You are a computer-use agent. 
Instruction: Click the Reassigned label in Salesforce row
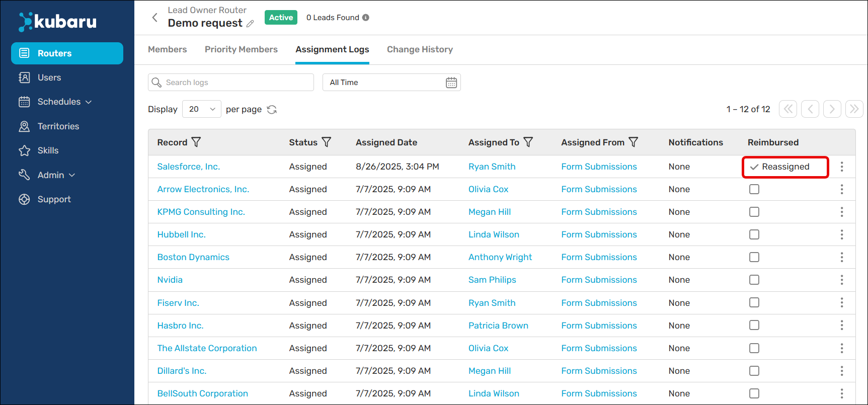click(x=785, y=167)
